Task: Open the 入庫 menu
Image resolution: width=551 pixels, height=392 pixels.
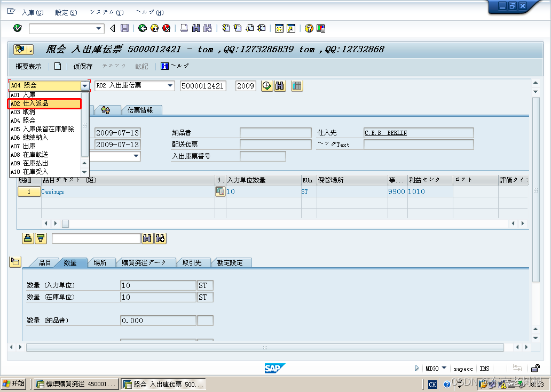Action: pyautogui.click(x=33, y=13)
